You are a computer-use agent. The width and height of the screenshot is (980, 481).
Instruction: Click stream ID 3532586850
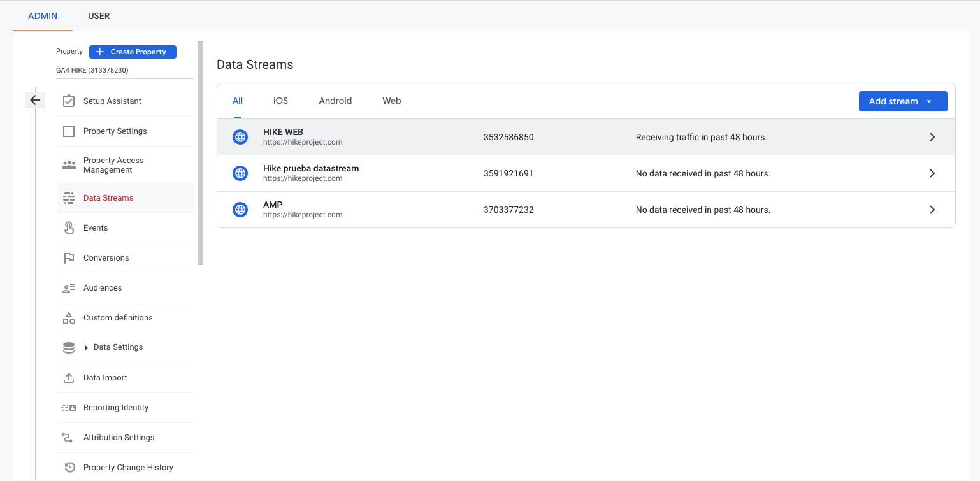(508, 137)
